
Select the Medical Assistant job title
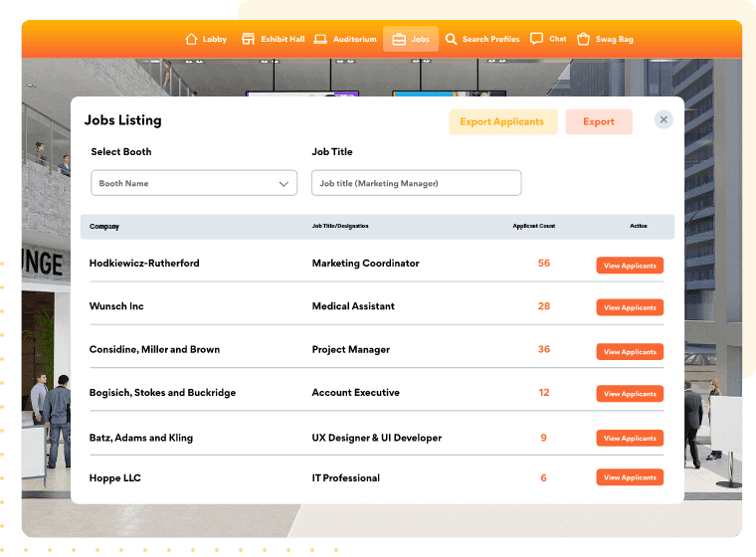pyautogui.click(x=353, y=306)
